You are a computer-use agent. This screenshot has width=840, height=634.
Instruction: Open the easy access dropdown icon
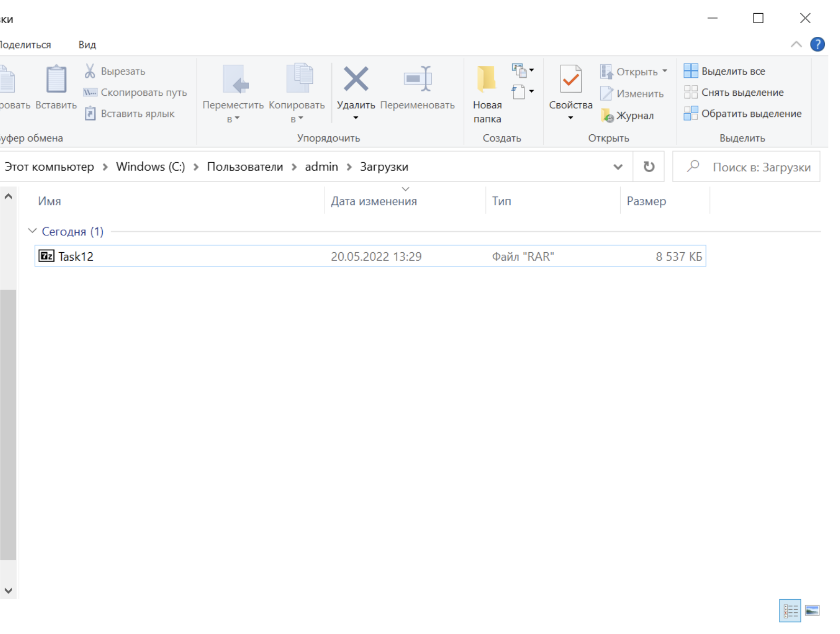[x=522, y=92]
